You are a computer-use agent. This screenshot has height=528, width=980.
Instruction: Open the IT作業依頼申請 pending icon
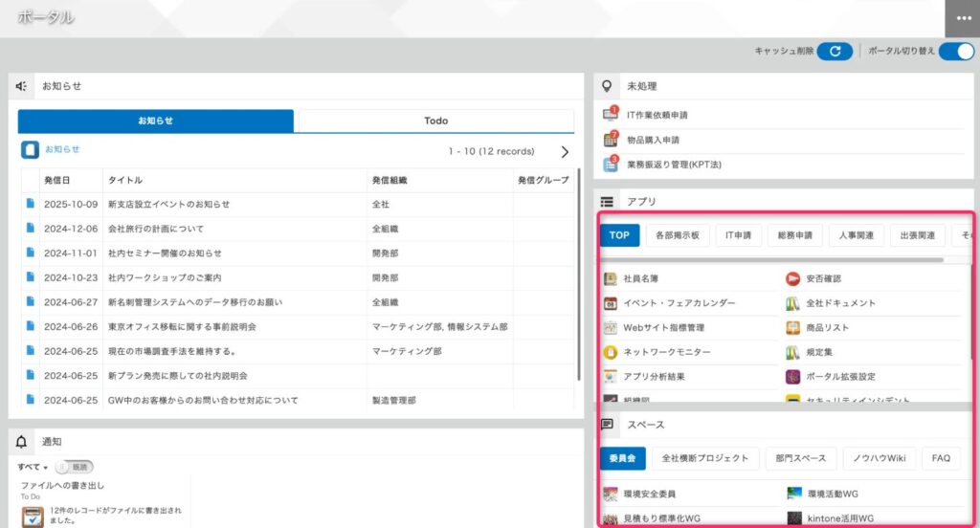[610, 115]
